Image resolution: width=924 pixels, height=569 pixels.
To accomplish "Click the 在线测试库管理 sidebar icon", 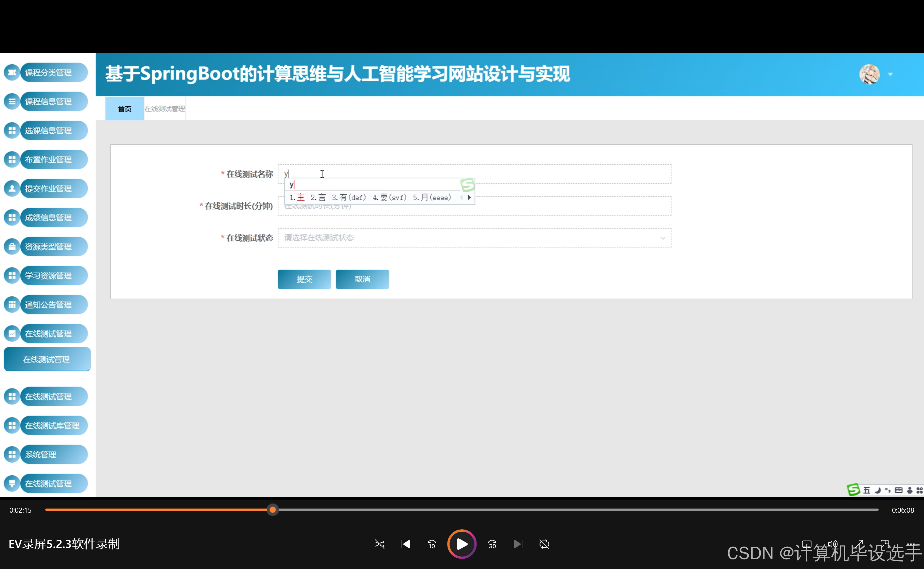I will [x=12, y=425].
